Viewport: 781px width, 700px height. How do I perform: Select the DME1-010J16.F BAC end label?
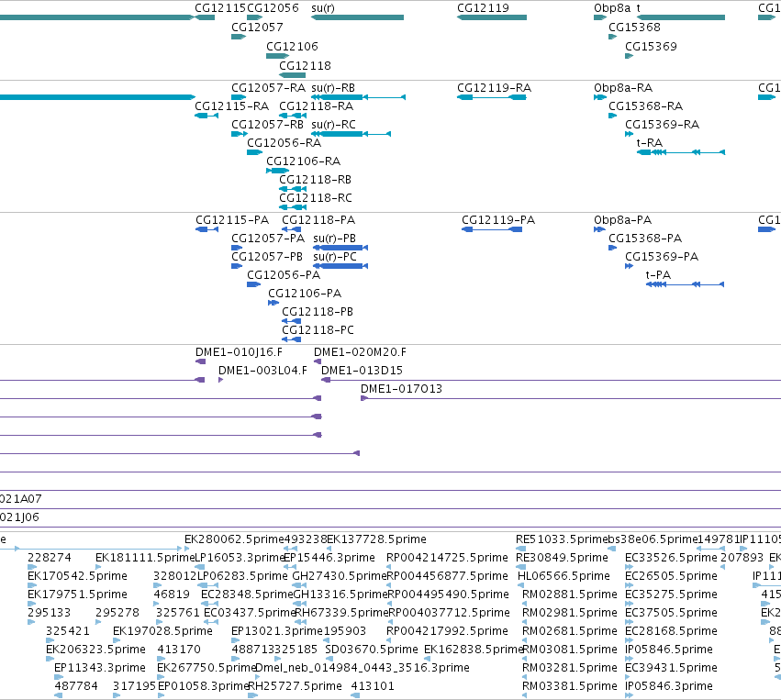click(x=240, y=352)
